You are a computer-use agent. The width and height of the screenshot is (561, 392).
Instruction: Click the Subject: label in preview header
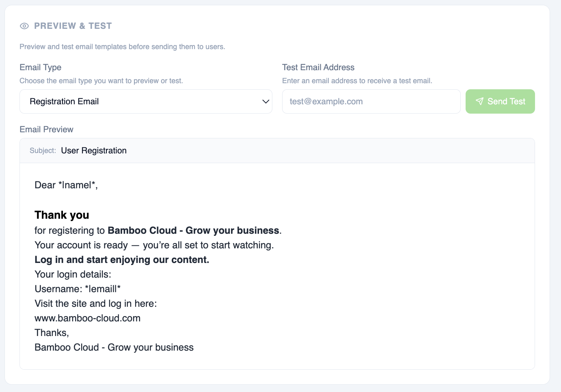coord(43,151)
